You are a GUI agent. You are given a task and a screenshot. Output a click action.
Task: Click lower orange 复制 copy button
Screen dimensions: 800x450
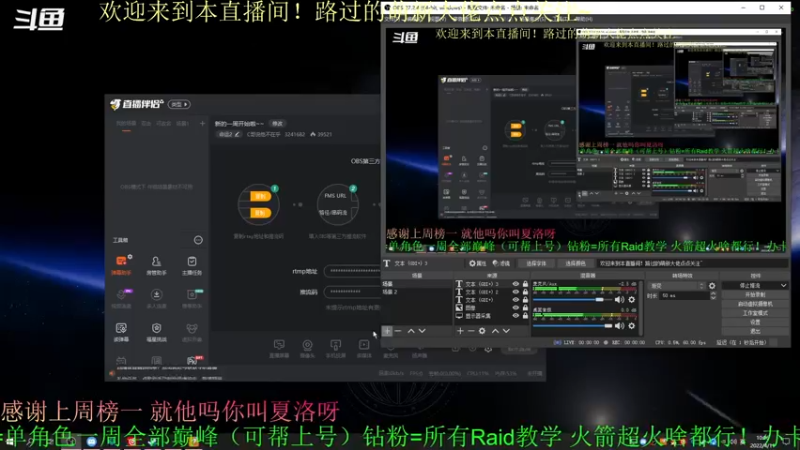point(260,213)
